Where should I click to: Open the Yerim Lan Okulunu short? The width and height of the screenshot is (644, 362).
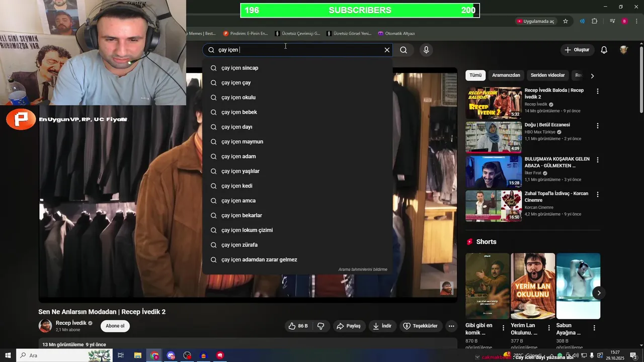533,286
